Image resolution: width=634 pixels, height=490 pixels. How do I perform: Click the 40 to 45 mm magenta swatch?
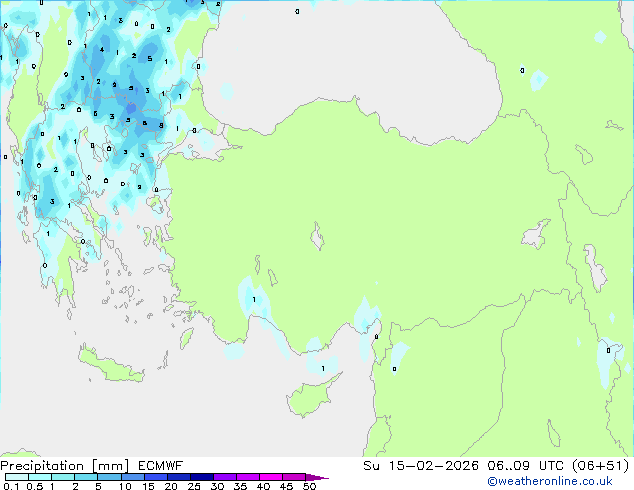pyautogui.click(x=271, y=477)
